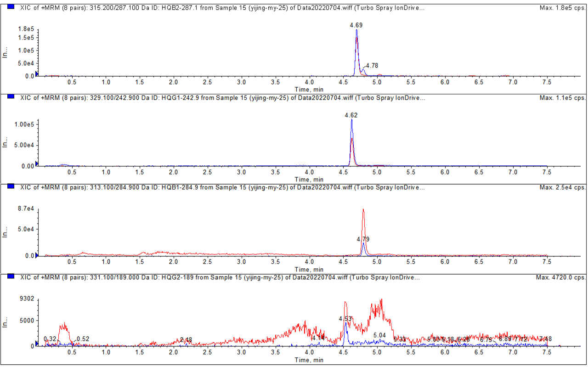Image resolution: width=588 pixels, height=367 pixels.
Task: Click the blue square icon of the HQB1-284.9 pane
Action: pos(11,187)
